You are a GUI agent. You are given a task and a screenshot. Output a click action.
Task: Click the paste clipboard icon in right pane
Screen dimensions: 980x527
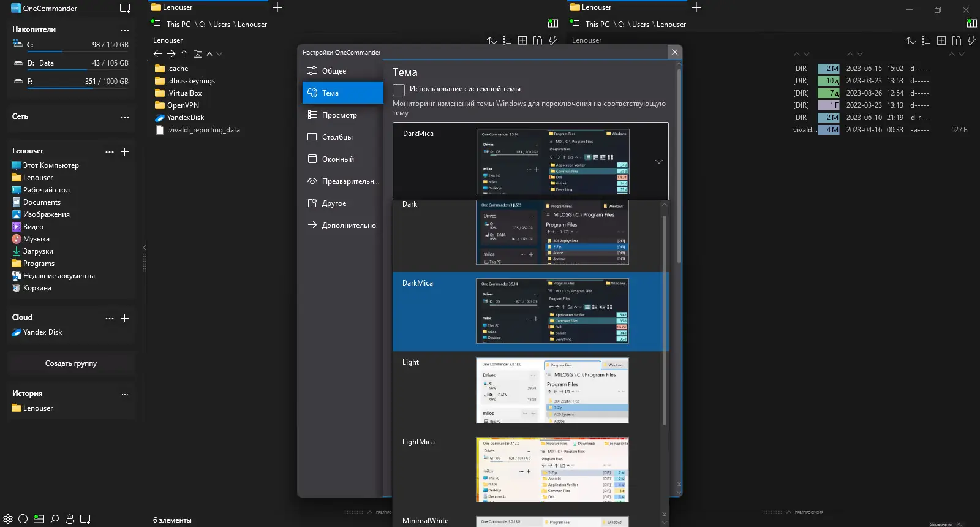(x=957, y=40)
